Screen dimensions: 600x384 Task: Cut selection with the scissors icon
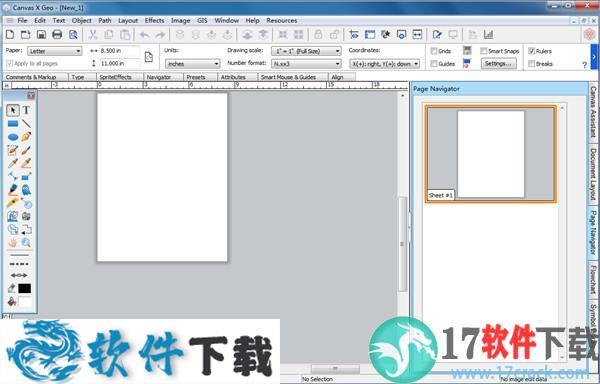(93, 35)
